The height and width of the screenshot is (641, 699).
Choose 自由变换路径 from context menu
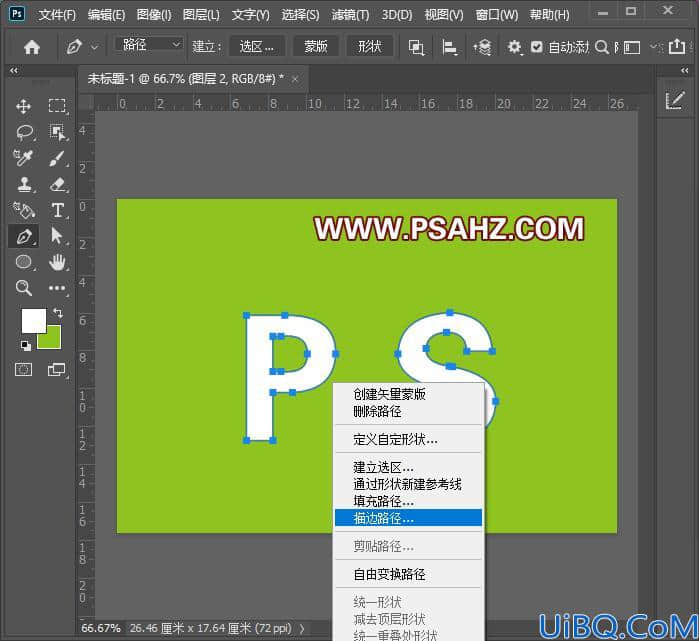pos(408,574)
